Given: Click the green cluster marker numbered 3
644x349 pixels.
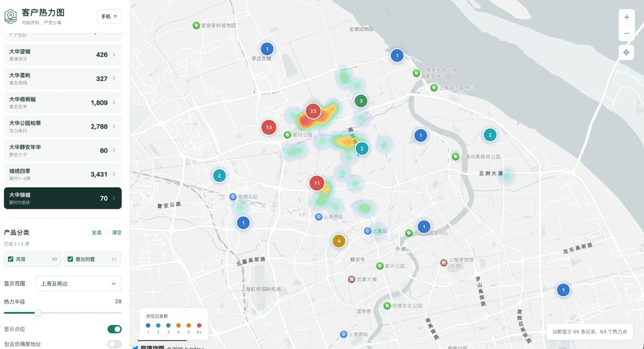Looking at the screenshot, I should tap(361, 101).
